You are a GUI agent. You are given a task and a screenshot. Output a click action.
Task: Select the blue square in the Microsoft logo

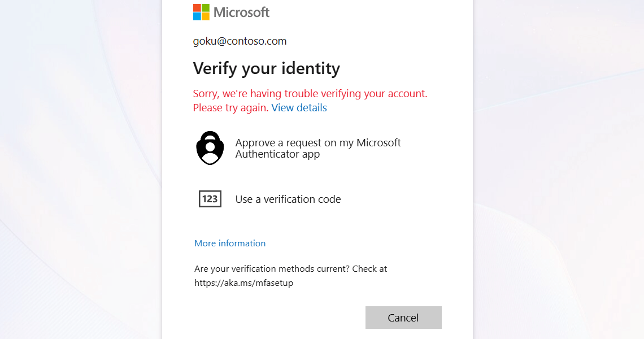(197, 15)
